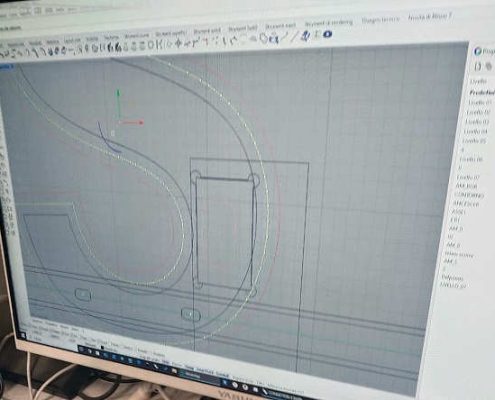Click the blue round icon in the top toolbar
The image size is (495, 400).
coord(328,34)
